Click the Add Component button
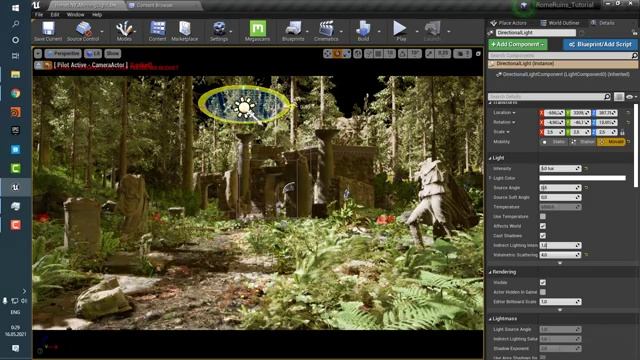640x360 pixels. [518, 44]
